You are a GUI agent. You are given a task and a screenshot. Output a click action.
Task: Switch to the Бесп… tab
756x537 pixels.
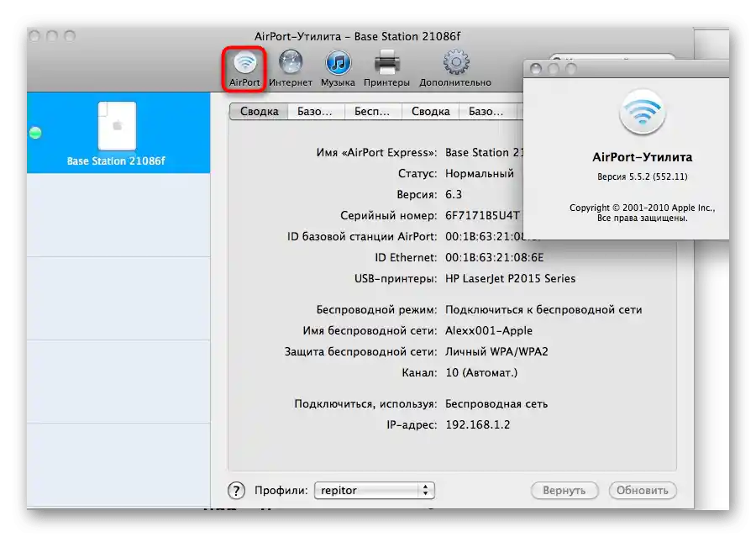(x=373, y=112)
